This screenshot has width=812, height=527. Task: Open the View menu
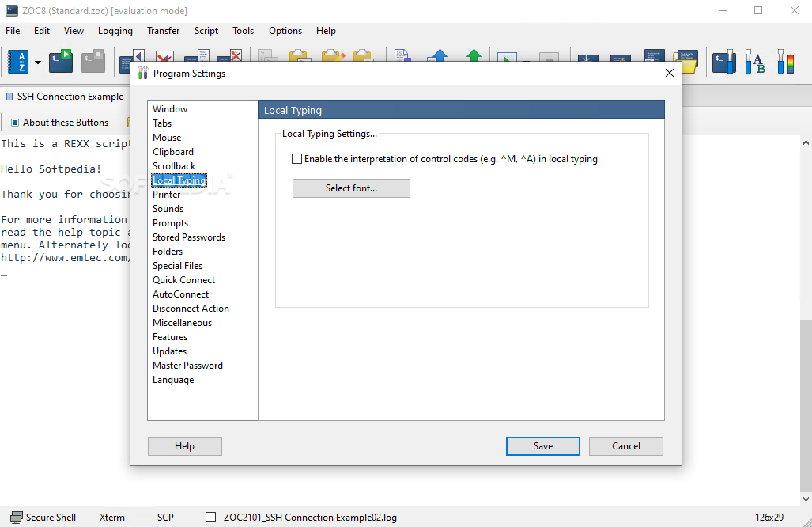(x=74, y=31)
